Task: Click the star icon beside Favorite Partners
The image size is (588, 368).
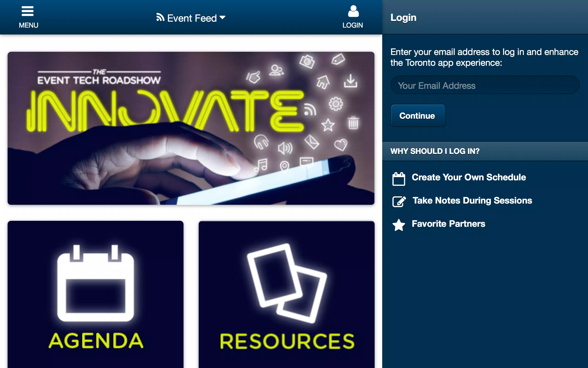Action: point(399,225)
